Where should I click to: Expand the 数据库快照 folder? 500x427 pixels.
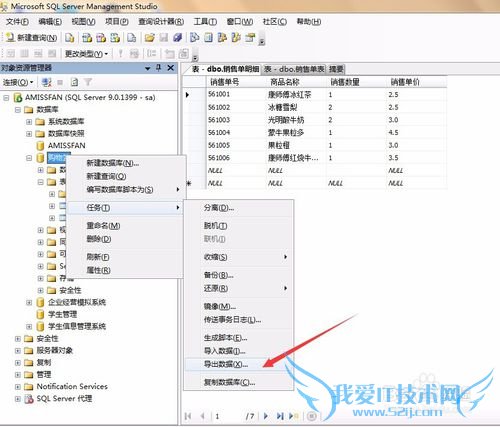coord(29,134)
